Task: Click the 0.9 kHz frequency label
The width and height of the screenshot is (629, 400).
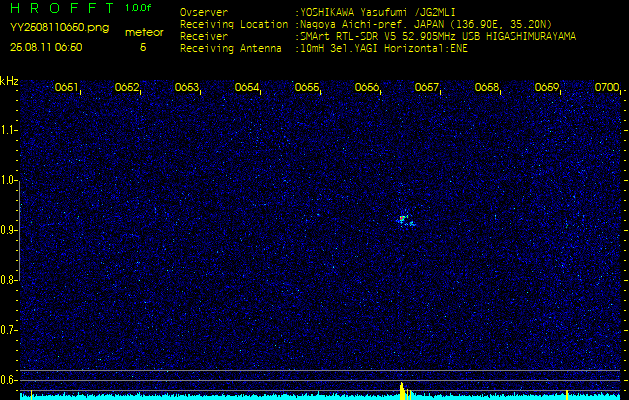Action: (x=7, y=230)
